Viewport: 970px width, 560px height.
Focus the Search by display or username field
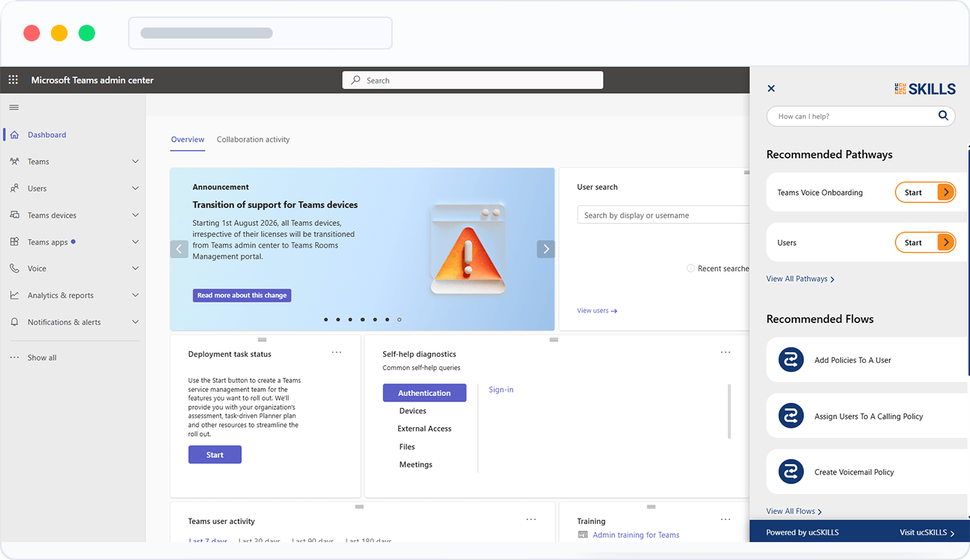(663, 215)
